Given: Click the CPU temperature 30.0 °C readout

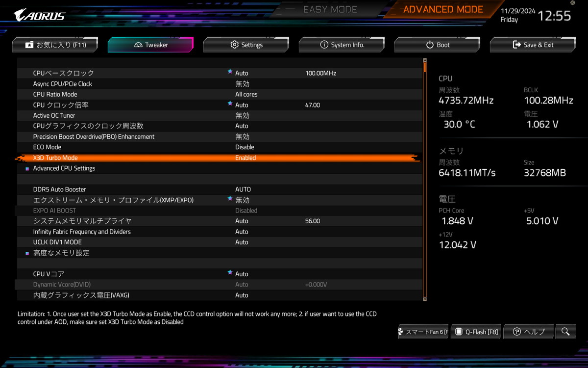Looking at the screenshot, I should 459,124.
